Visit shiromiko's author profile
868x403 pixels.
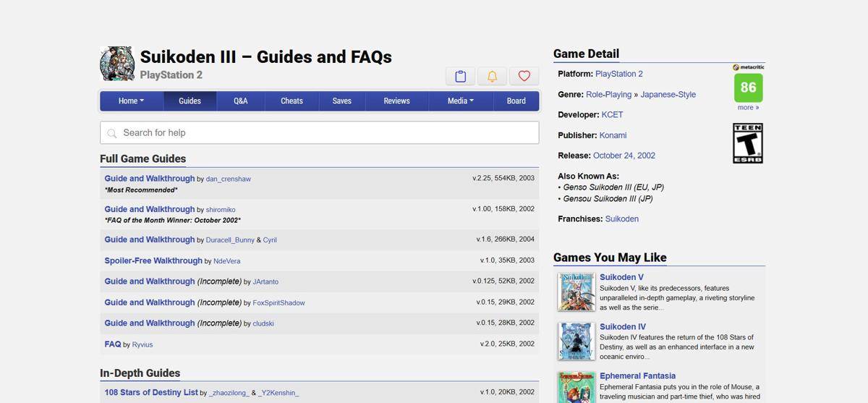pyautogui.click(x=221, y=210)
